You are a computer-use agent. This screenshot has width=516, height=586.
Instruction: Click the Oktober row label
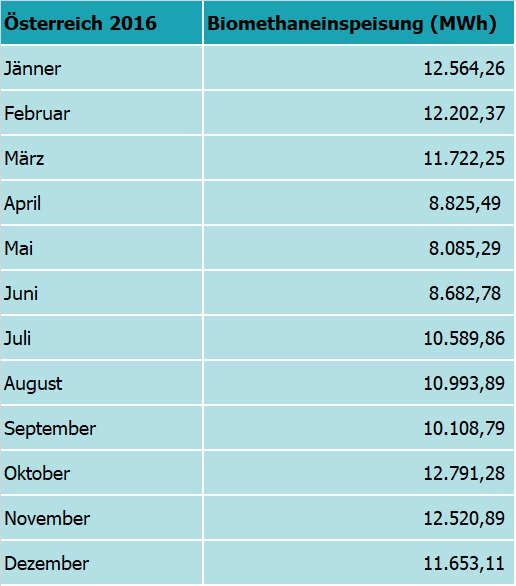(x=37, y=474)
